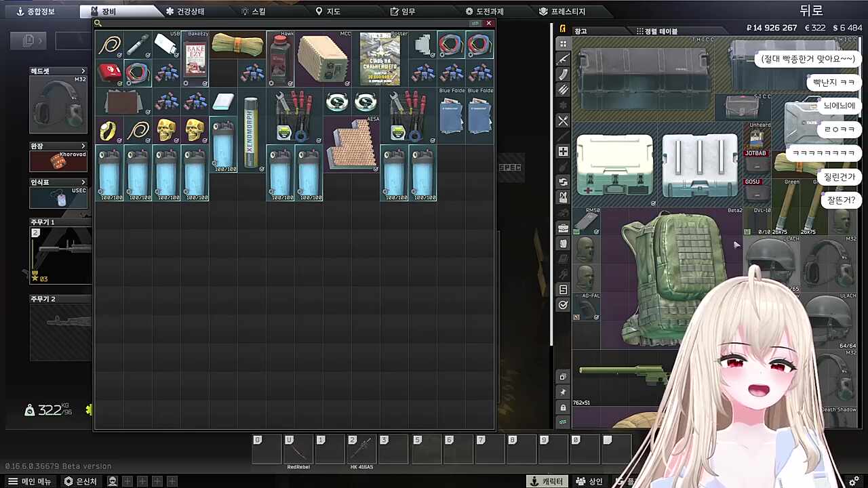Switch to the 지도 tab
This screenshot has width=868, height=488.
328,12
